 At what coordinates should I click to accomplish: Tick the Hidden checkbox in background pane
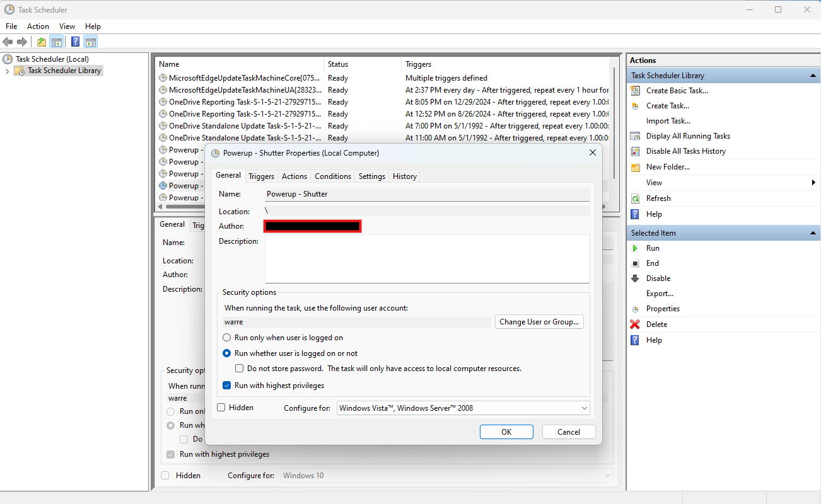coord(165,476)
